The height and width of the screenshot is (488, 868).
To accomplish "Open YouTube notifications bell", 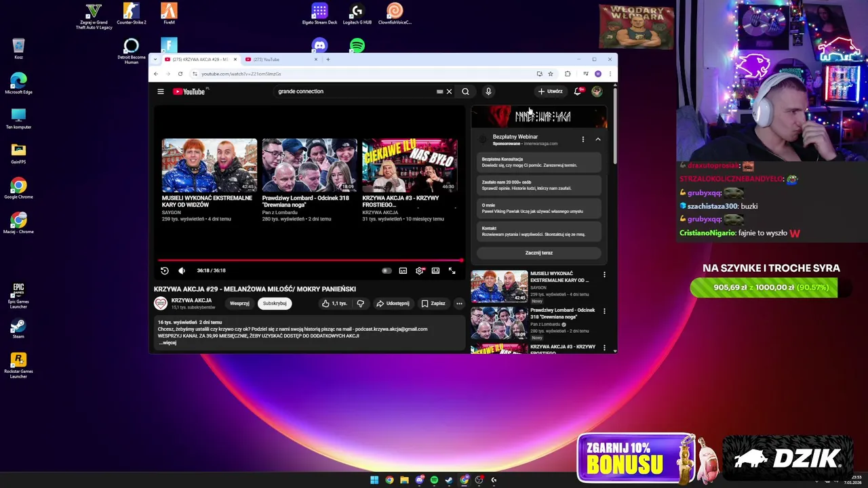I will pyautogui.click(x=578, y=91).
